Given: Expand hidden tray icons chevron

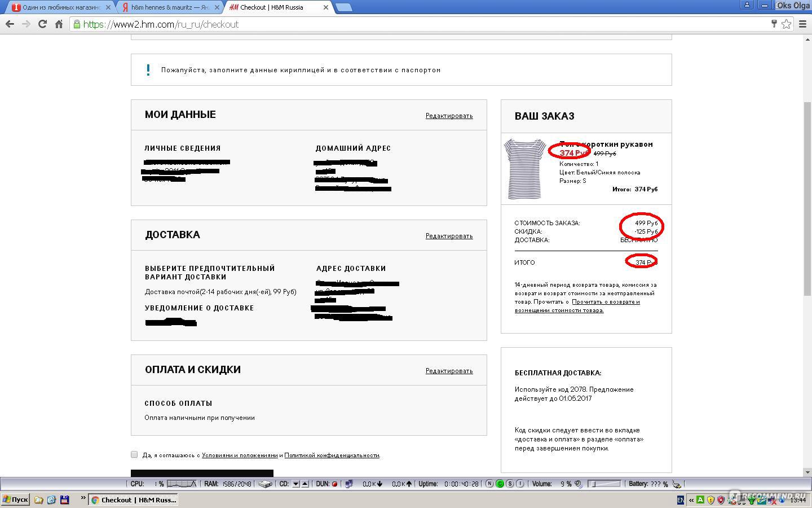Looking at the screenshot, I should pos(691,500).
